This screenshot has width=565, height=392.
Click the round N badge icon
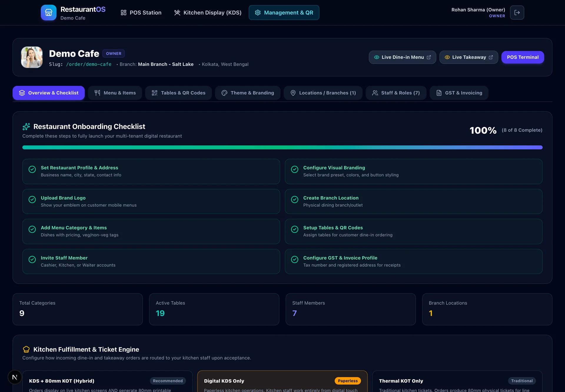point(15,377)
